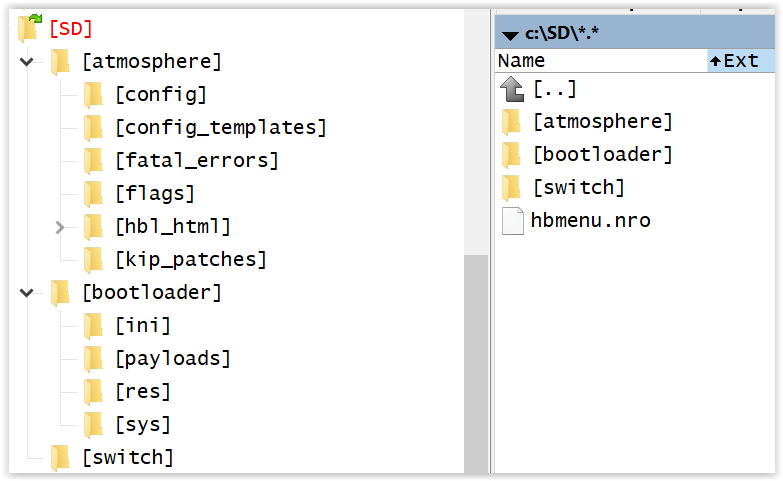Screen dimensions: 783x481
Task: Expand the hbl_html folder node
Action: point(60,227)
